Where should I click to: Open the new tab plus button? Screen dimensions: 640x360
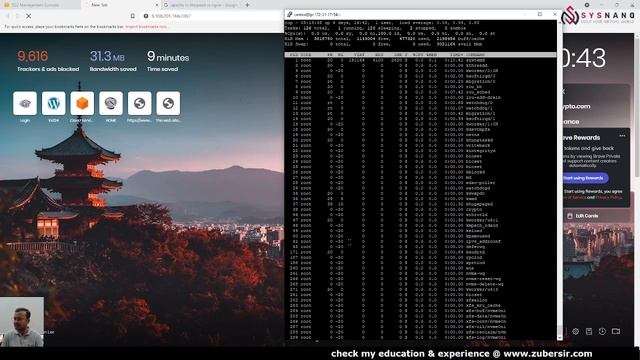pyautogui.click(x=247, y=5)
